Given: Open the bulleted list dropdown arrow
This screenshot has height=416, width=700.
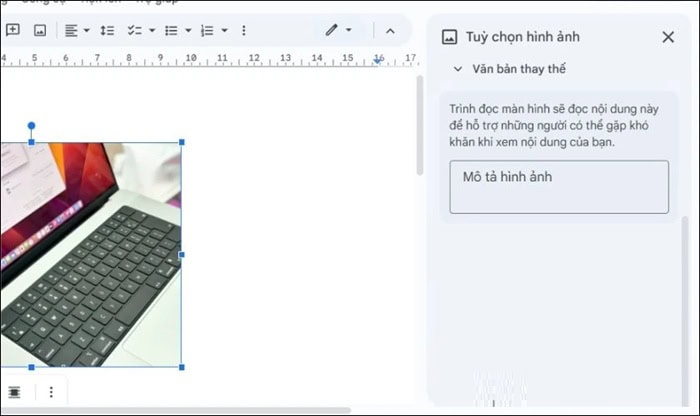Looking at the screenshot, I should 188,30.
